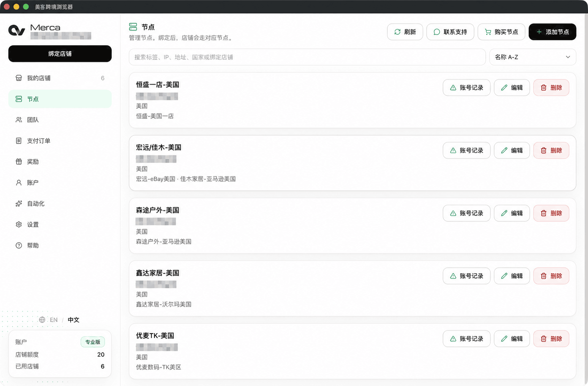Click the 刷新 button

point(405,32)
